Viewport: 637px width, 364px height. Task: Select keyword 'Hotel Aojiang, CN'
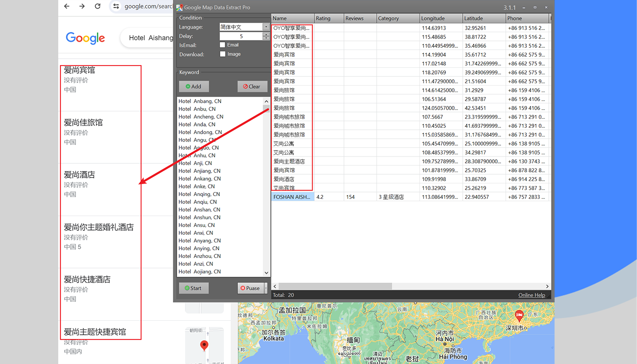[x=200, y=271]
